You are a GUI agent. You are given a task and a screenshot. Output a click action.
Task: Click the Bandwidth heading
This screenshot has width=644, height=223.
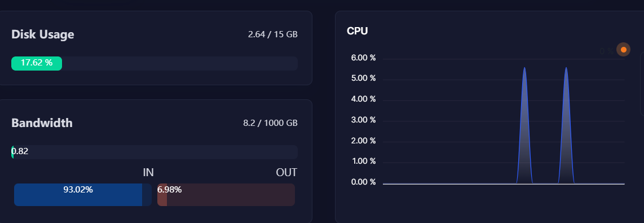click(42, 123)
